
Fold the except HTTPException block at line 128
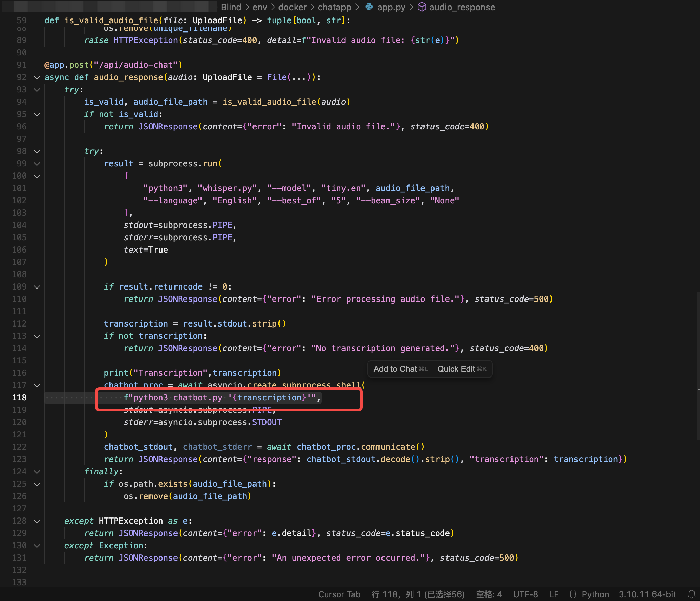point(37,521)
